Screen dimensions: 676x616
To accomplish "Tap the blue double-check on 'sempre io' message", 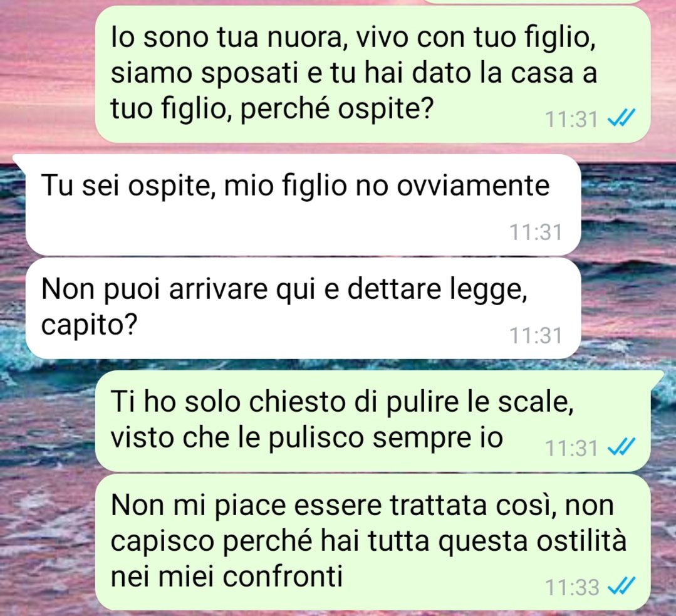I will point(621,446).
